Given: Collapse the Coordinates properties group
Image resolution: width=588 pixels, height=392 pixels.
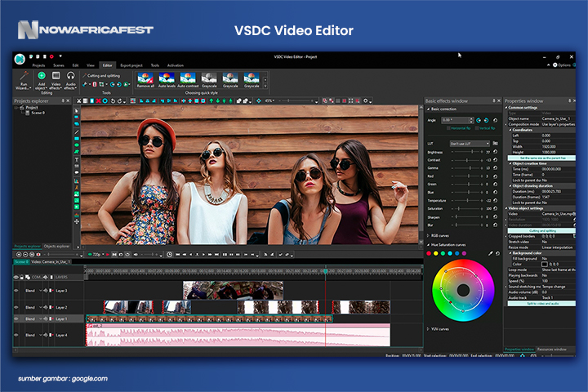Looking at the screenshot, I should pos(510,130).
